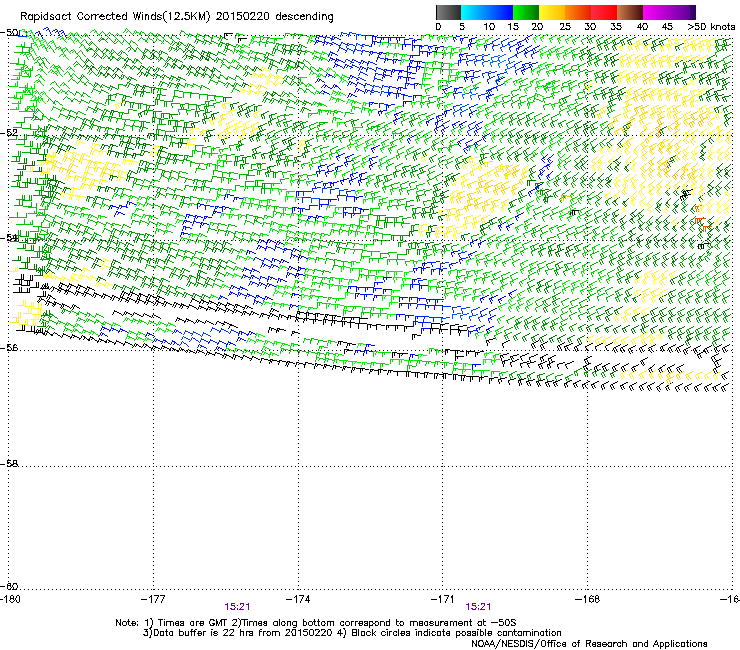Click the yellow 20-25 knots legend swatch
Image resolution: width=740 pixels, height=650 pixels.
(x=552, y=12)
